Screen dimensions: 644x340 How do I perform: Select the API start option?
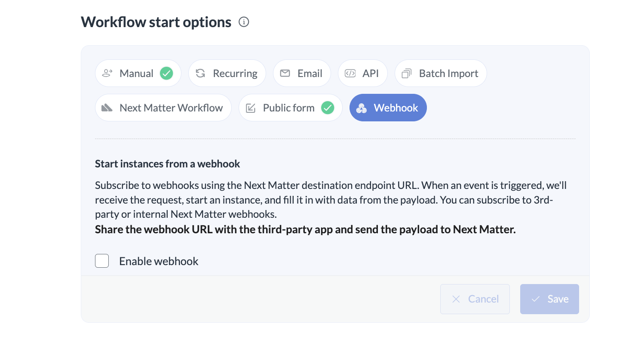point(363,73)
